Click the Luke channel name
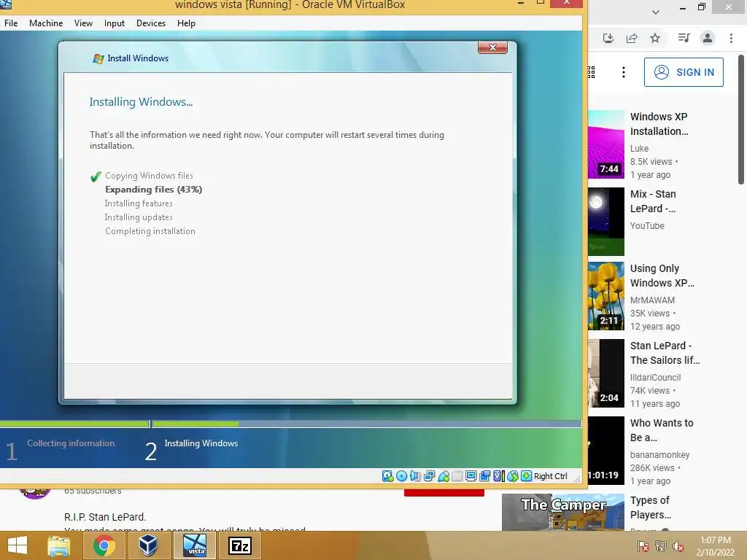 pos(639,148)
